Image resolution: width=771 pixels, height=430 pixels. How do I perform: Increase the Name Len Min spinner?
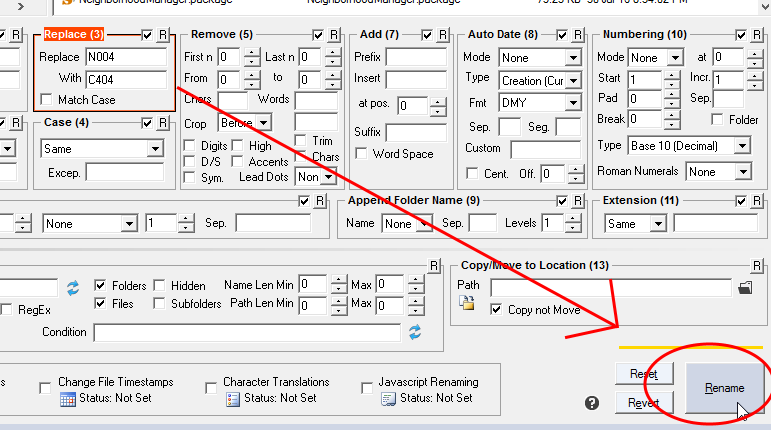[x=338, y=281]
